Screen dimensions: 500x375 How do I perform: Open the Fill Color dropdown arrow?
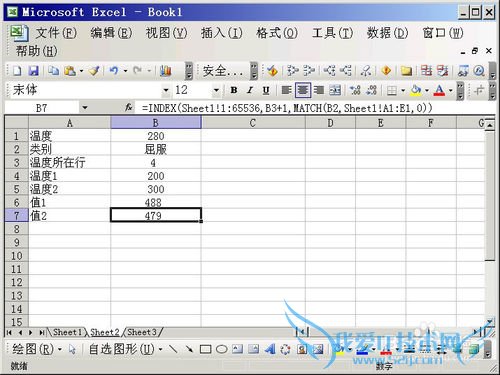pyautogui.click(x=427, y=90)
